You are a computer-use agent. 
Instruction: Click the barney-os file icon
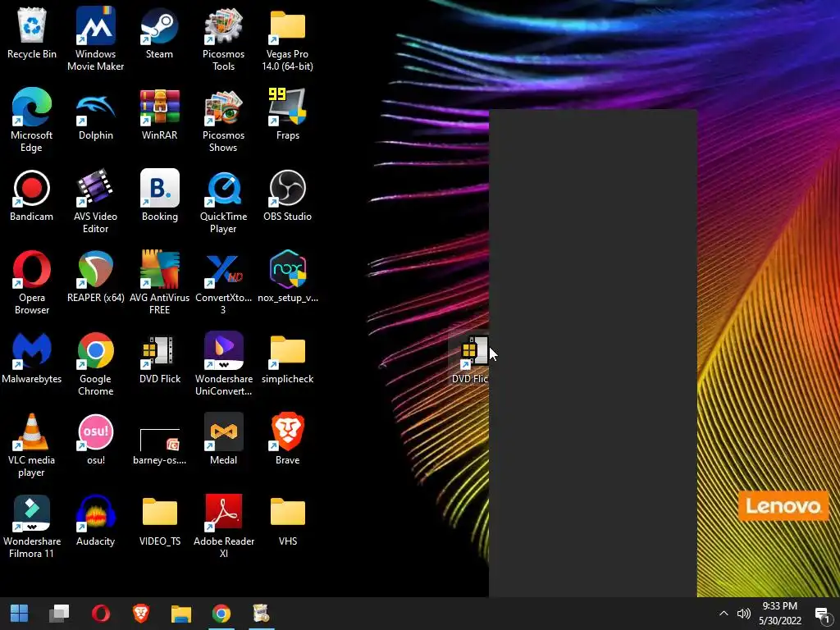(159, 445)
